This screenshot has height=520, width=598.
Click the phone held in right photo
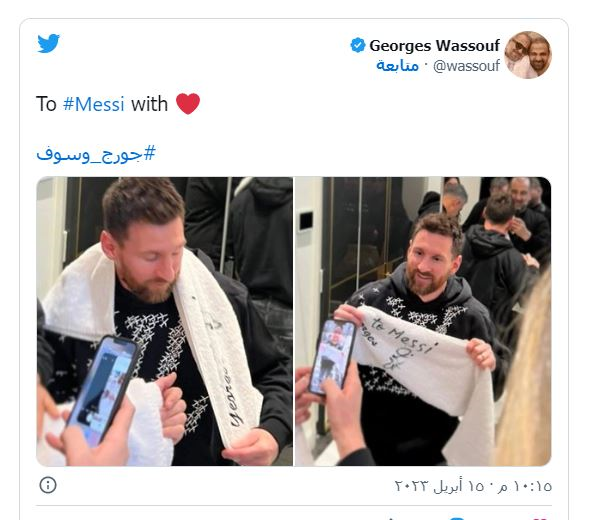[x=332, y=356]
